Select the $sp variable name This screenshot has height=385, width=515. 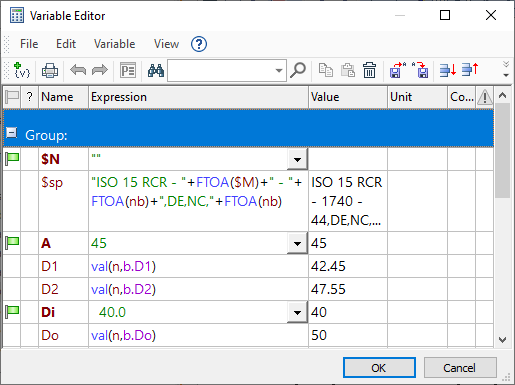click(52, 182)
